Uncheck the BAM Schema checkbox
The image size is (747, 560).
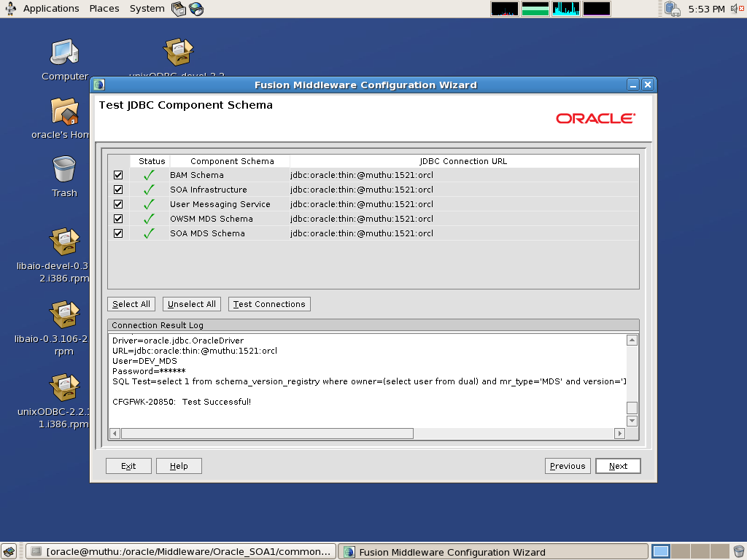118,175
